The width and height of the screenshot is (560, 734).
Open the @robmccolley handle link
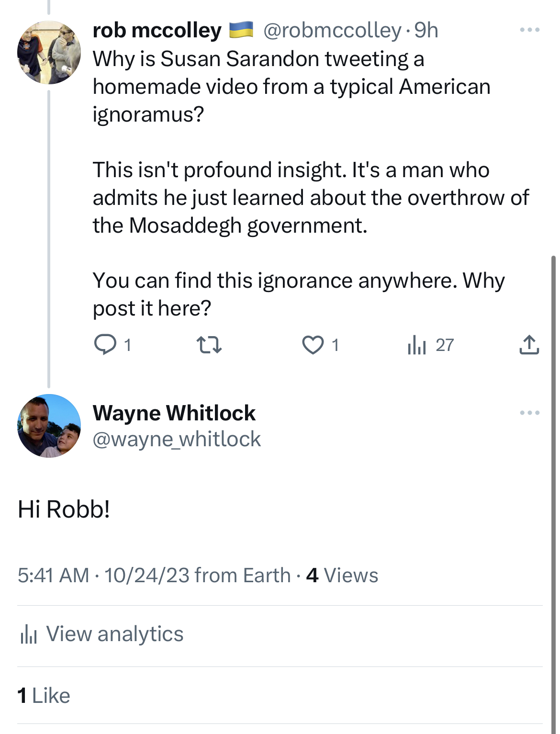coord(332,31)
